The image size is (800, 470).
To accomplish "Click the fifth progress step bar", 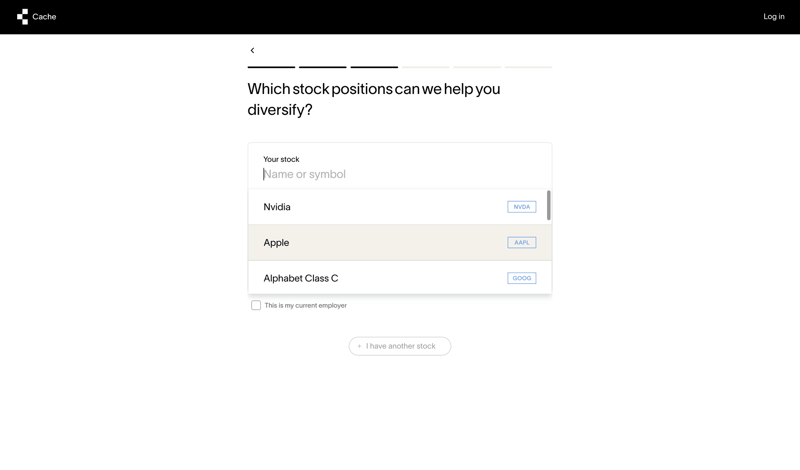I will tap(477, 67).
